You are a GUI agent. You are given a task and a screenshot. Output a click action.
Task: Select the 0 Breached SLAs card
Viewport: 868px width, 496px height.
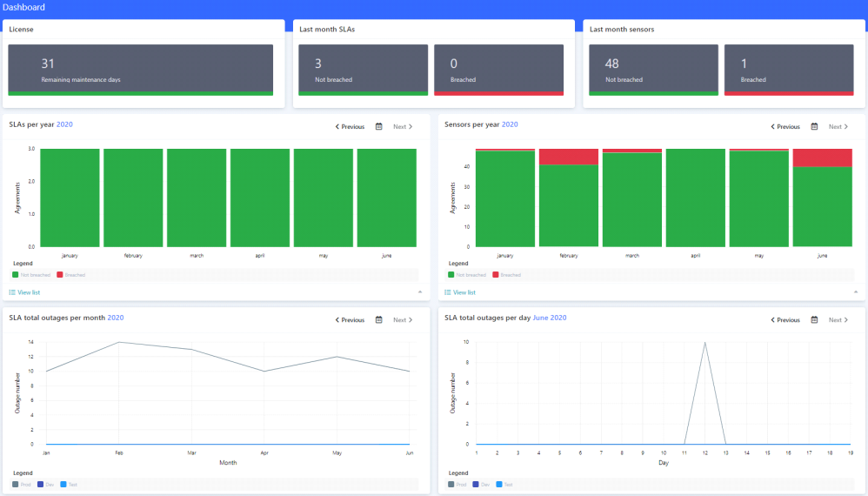click(498, 70)
